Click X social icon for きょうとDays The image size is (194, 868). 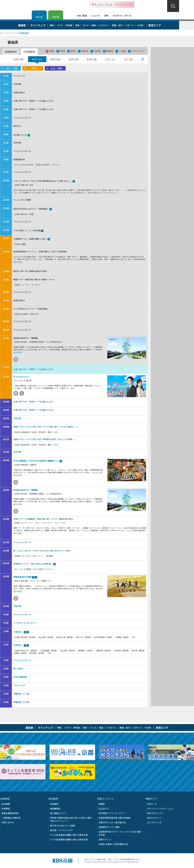click(22, 393)
